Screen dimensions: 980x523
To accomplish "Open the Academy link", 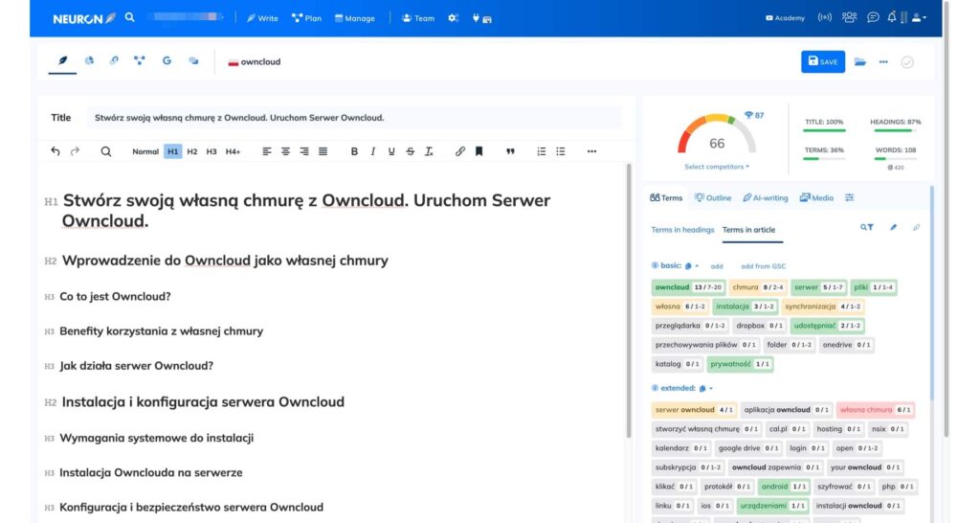I will pos(785,18).
